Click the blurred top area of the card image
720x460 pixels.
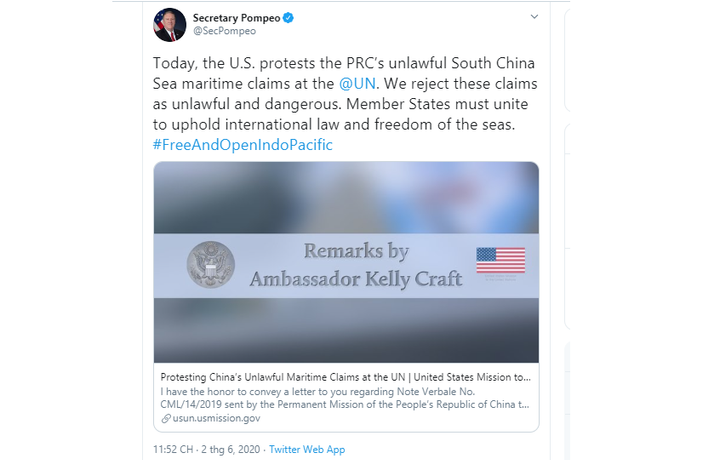tap(345, 195)
